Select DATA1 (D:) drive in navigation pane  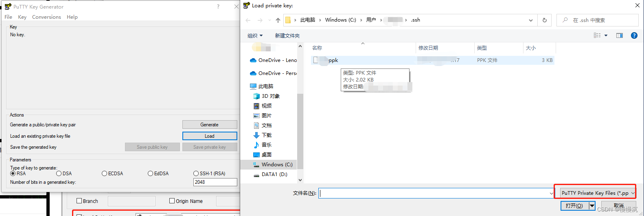tap(270, 174)
